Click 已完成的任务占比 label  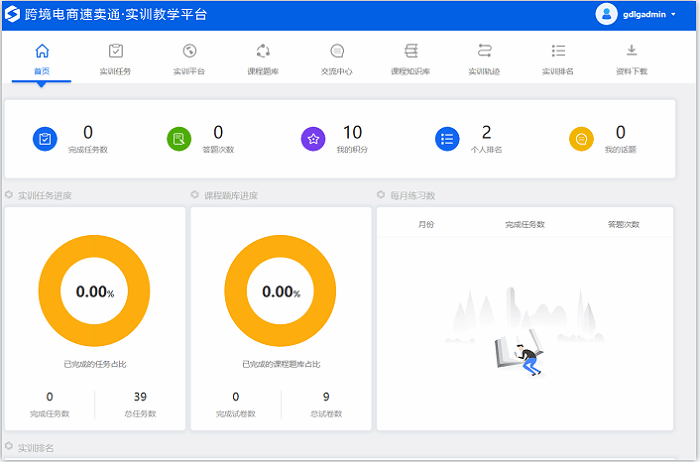click(95, 364)
